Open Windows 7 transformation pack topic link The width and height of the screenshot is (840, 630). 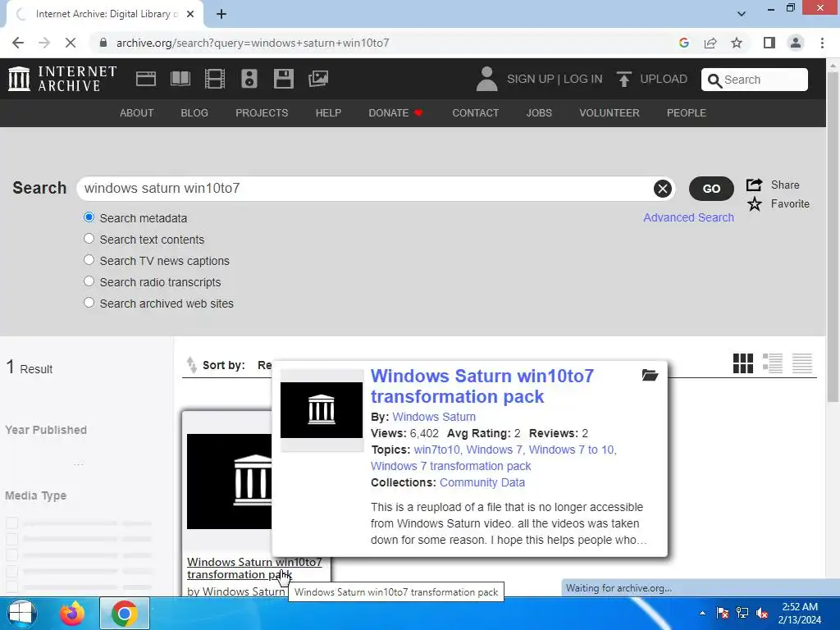(450, 466)
